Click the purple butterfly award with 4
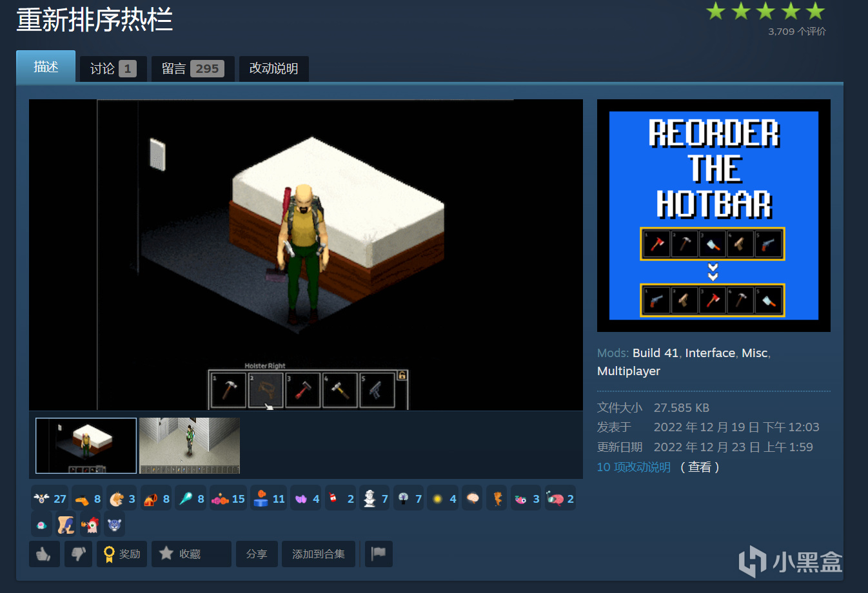 [306, 498]
